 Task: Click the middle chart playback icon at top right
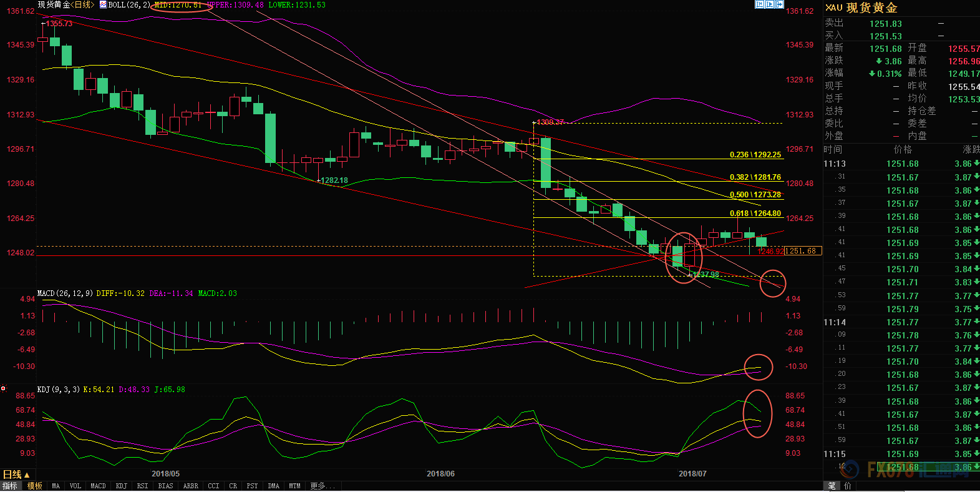770,4
